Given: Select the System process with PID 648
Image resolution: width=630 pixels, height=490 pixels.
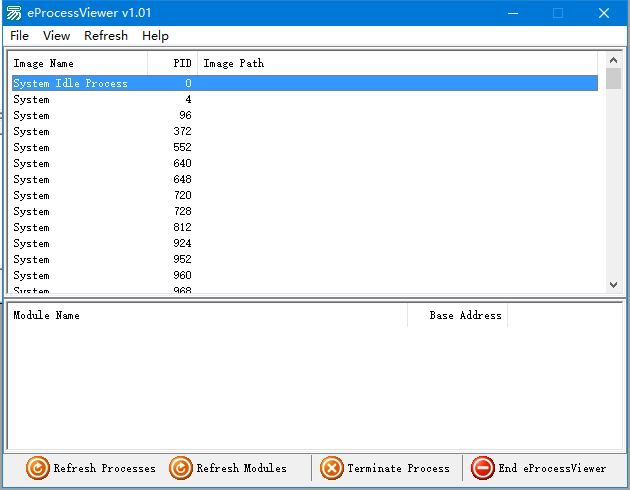Looking at the screenshot, I should pyautogui.click(x=305, y=180).
